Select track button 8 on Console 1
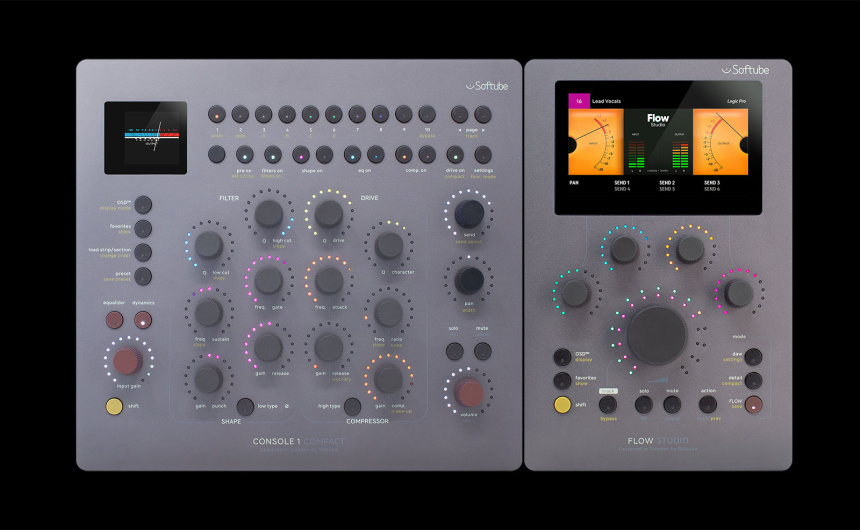This screenshot has height=530, width=860. click(x=380, y=115)
